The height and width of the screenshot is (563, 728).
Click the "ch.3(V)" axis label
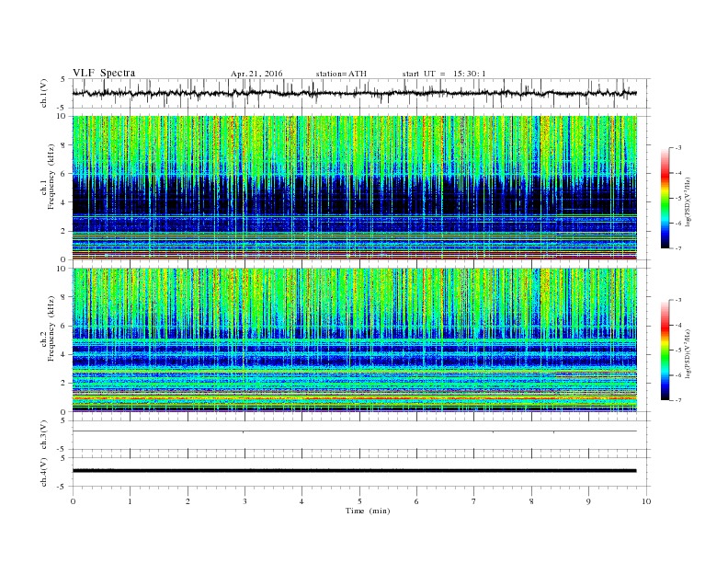(43, 435)
